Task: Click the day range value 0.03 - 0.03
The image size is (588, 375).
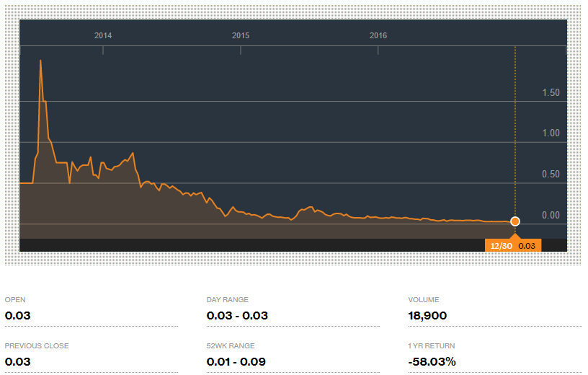Action: 237,315
